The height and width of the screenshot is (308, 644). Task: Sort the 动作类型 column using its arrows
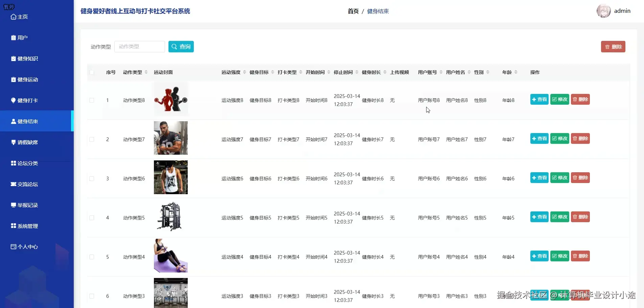146,72
